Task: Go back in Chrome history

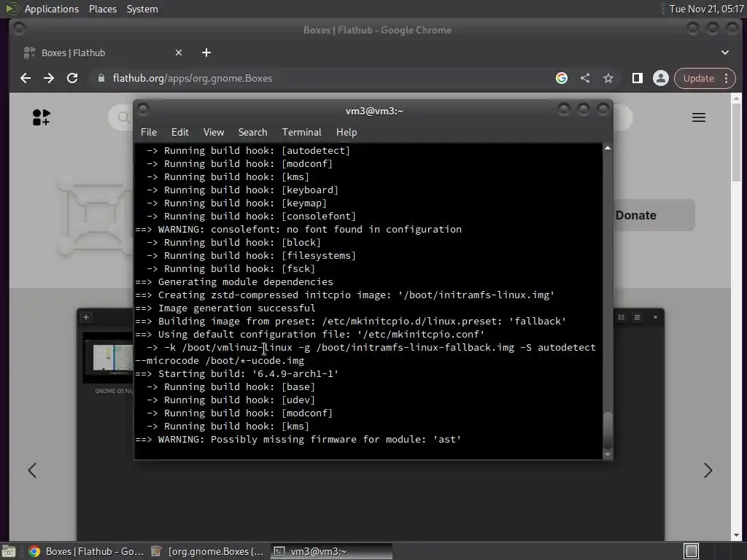Action: click(x=26, y=78)
